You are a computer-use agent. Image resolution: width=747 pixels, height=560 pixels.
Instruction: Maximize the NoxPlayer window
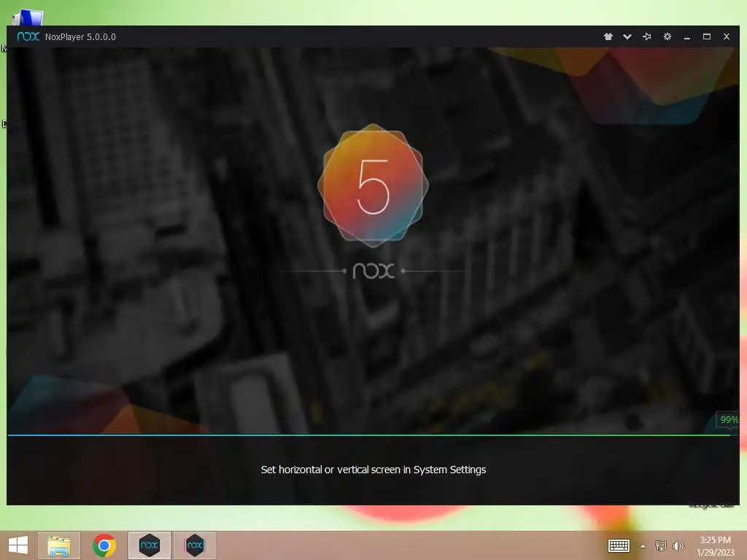706,36
